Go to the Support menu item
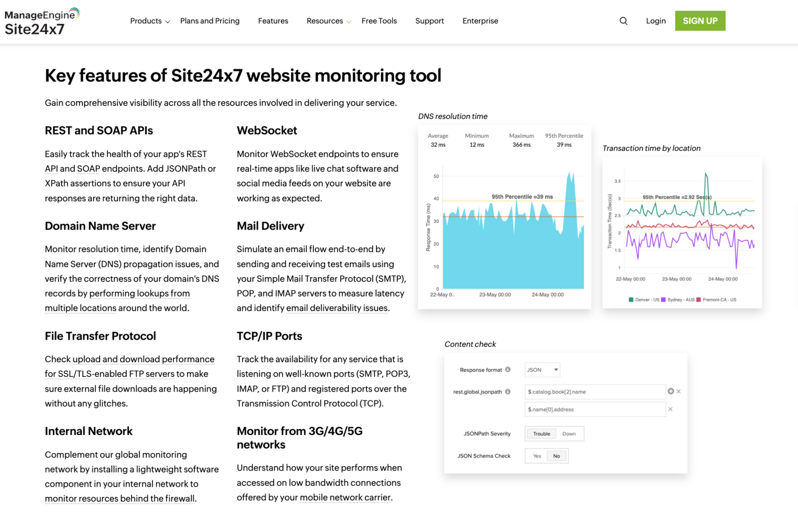 coord(429,20)
